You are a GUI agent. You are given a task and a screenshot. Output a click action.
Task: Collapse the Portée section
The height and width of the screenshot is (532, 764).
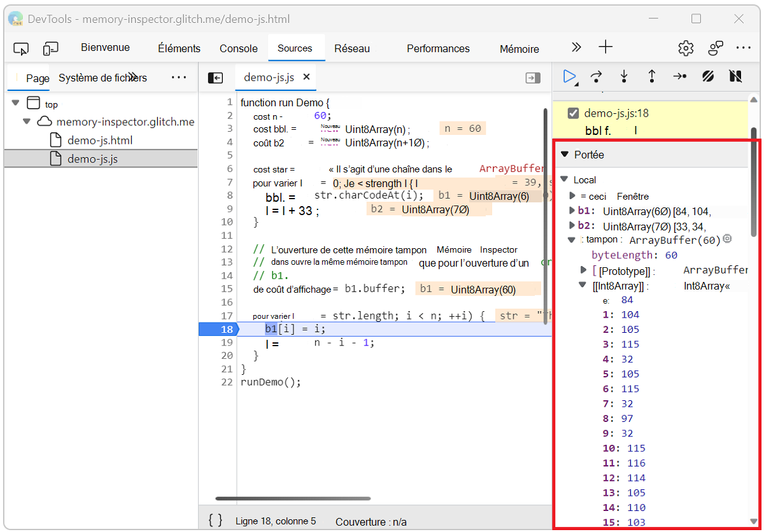coord(564,155)
